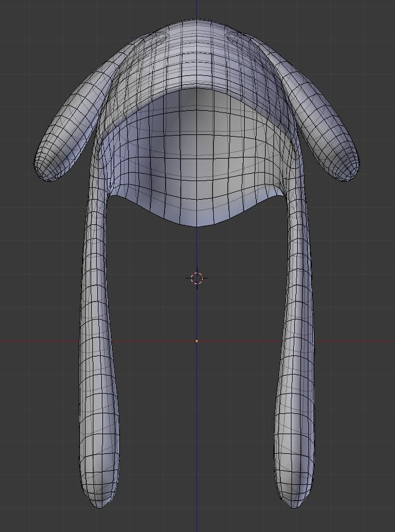Click the left strap where the red axis crosses it
Screen dimensions: 395x532
point(96,341)
